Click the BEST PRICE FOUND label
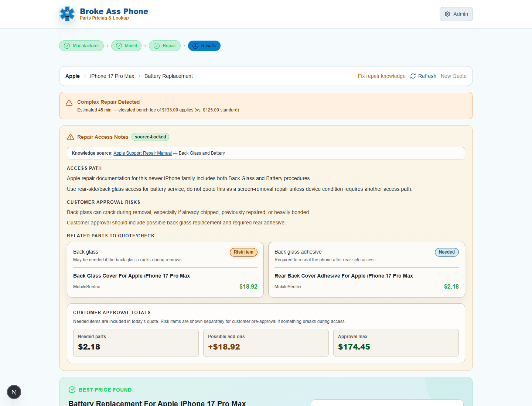532x406 pixels. click(105, 390)
